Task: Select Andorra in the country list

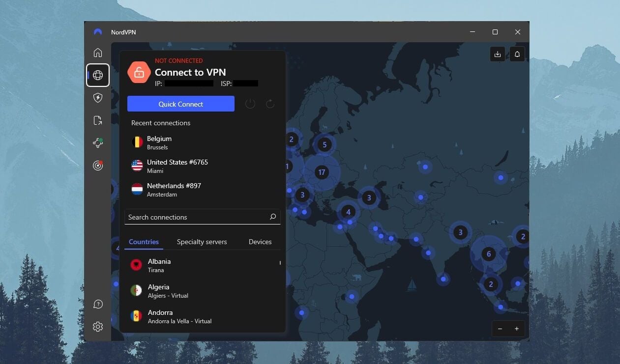Action: point(203,316)
